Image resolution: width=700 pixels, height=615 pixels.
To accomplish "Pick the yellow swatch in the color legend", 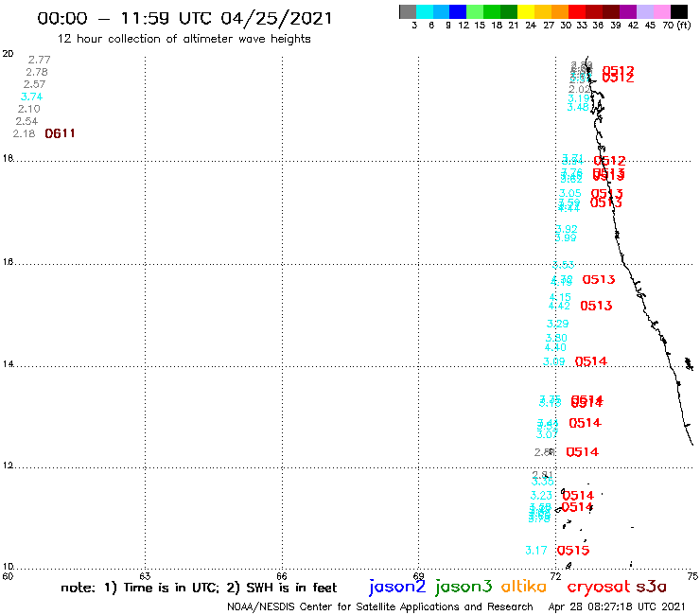I will click(x=526, y=11).
